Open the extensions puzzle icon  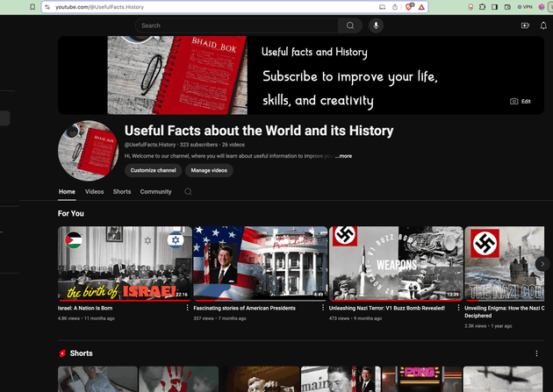(482, 7)
